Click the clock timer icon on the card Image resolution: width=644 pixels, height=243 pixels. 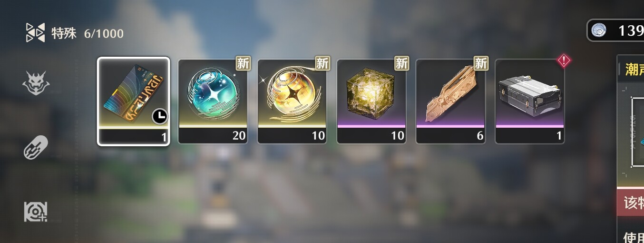pos(159,117)
